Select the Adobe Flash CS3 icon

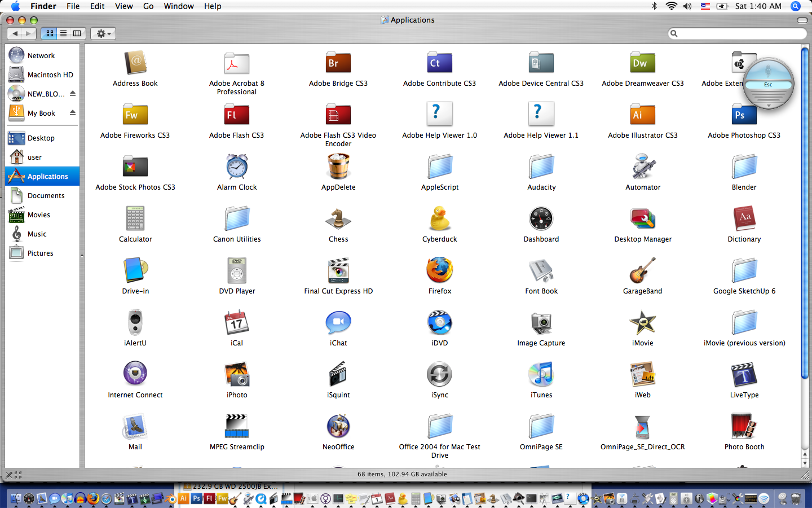(237, 115)
